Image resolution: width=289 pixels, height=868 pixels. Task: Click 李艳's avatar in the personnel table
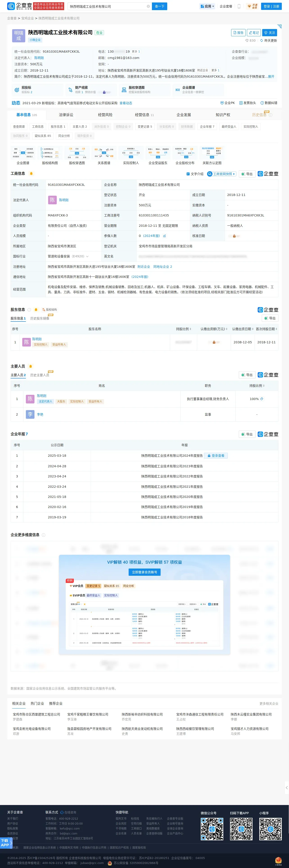pyautogui.click(x=30, y=414)
